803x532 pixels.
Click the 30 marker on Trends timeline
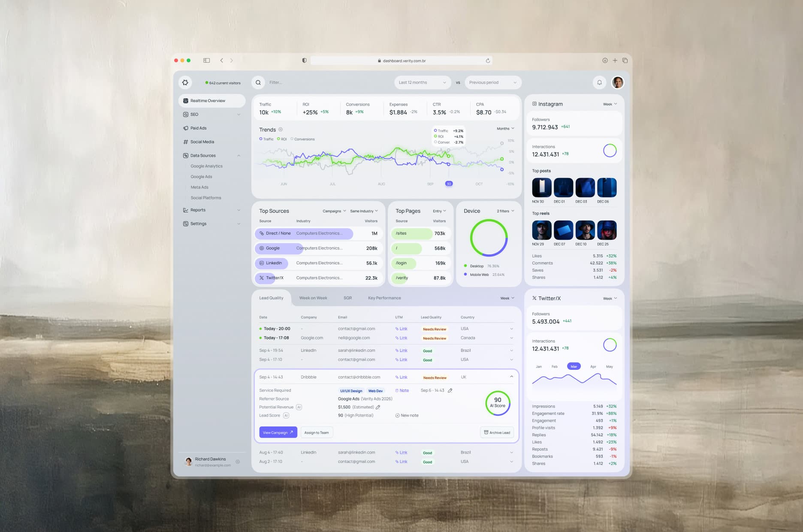[x=449, y=184]
